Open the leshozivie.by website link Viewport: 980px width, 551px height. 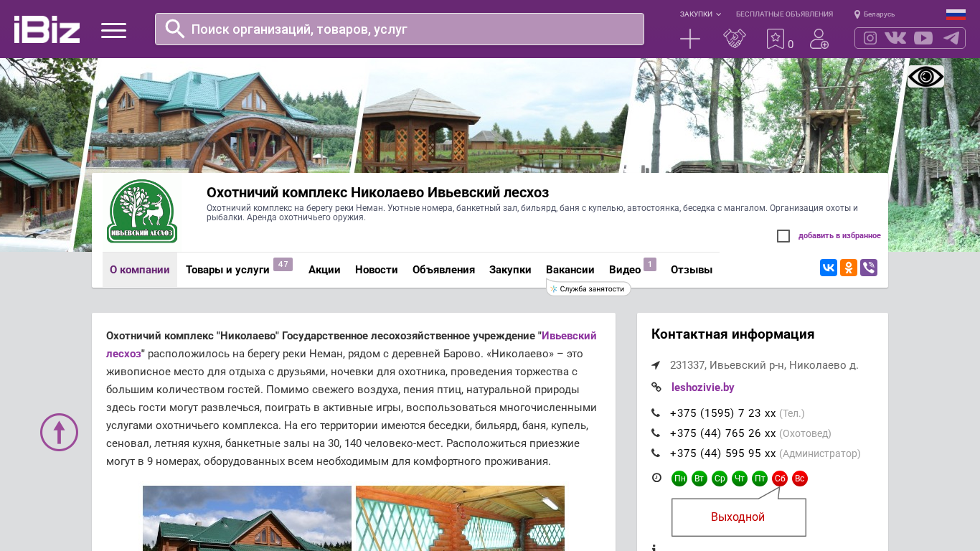[703, 387]
